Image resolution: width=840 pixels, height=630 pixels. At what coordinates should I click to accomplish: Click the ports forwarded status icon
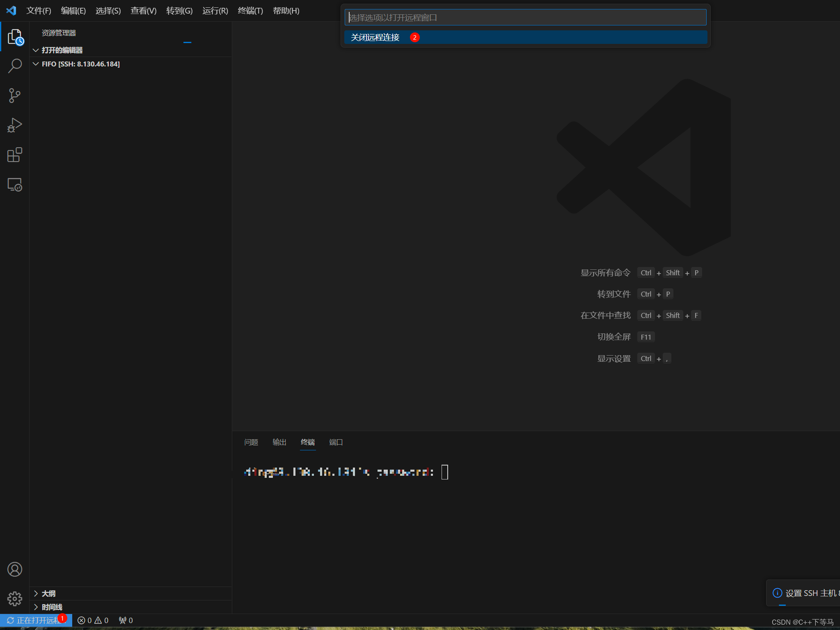click(x=126, y=621)
